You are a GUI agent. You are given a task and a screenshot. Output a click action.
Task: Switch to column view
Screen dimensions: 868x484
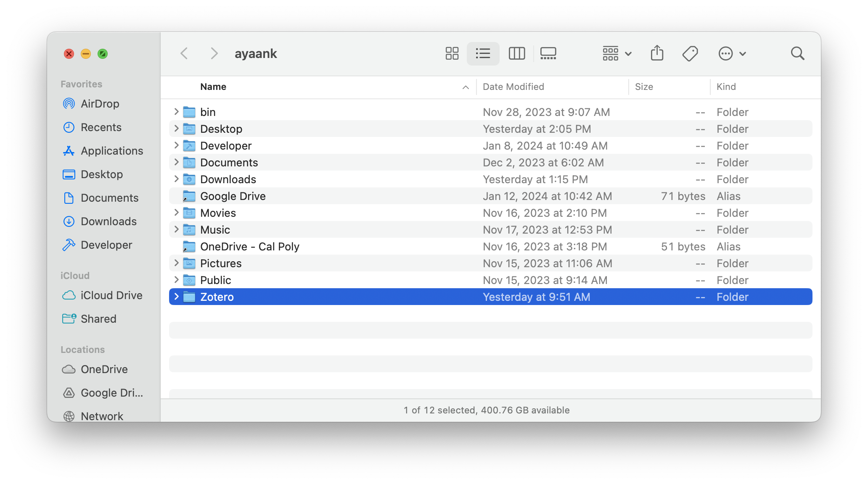[x=516, y=53]
